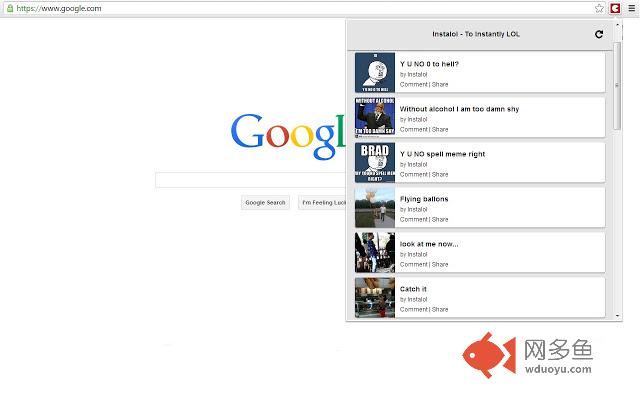This screenshot has width=640, height=400.
Task: Open the 'Y U NO 0 to hell?' thumbnail
Action: coord(375,72)
